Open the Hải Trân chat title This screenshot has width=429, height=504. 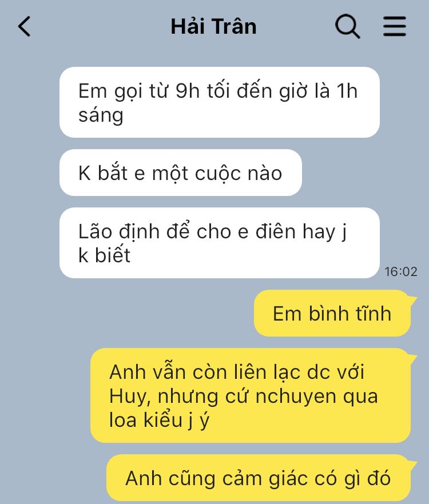point(214,26)
